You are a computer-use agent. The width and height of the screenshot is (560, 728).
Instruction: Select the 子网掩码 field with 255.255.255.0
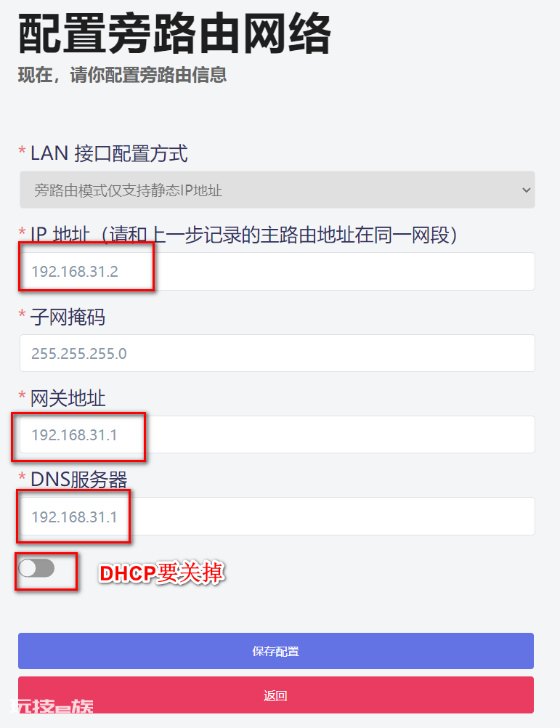tap(277, 353)
